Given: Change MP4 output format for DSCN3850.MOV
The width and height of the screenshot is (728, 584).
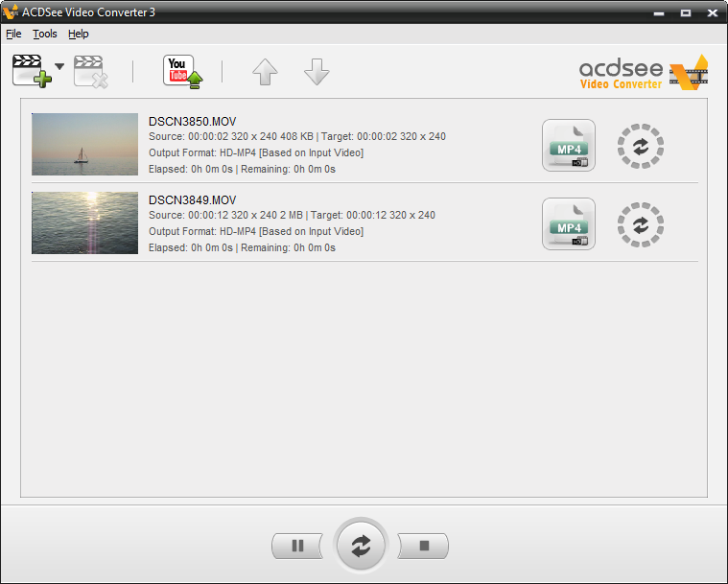Looking at the screenshot, I should (x=569, y=146).
